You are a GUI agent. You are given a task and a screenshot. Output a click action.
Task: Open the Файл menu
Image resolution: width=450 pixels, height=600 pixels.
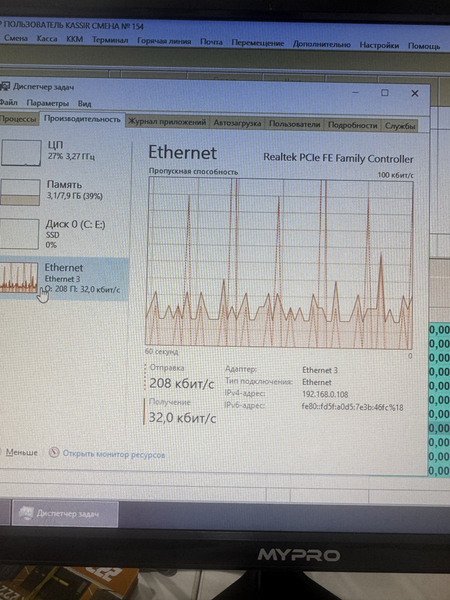[x=8, y=102]
